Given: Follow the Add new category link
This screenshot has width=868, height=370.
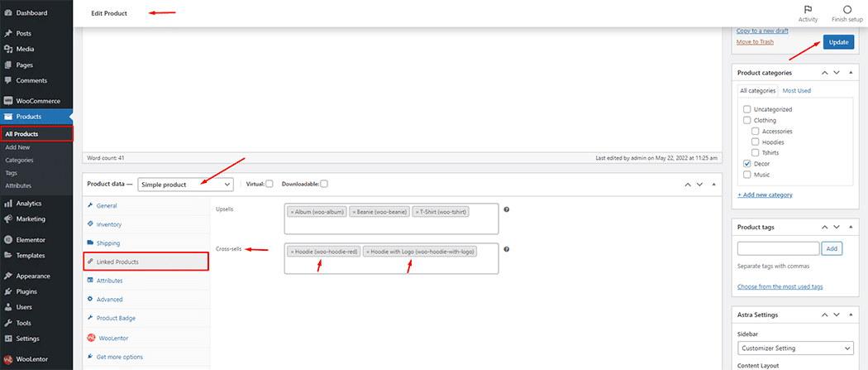Looking at the screenshot, I should [765, 195].
